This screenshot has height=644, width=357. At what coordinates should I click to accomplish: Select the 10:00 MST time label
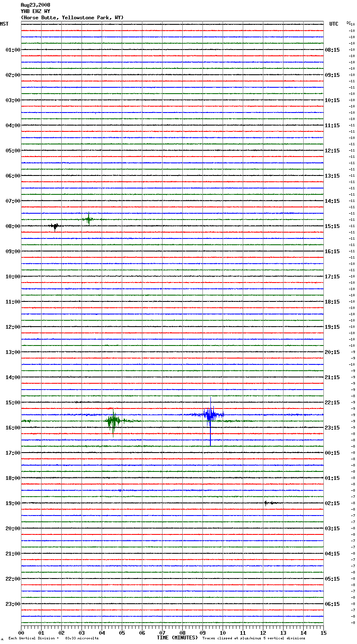tap(13, 277)
